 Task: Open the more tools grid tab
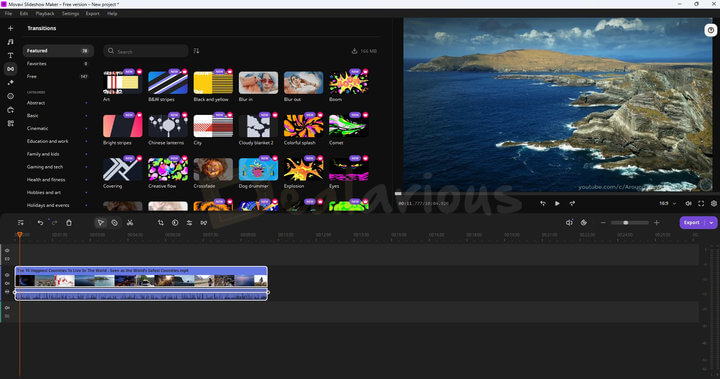click(11, 123)
